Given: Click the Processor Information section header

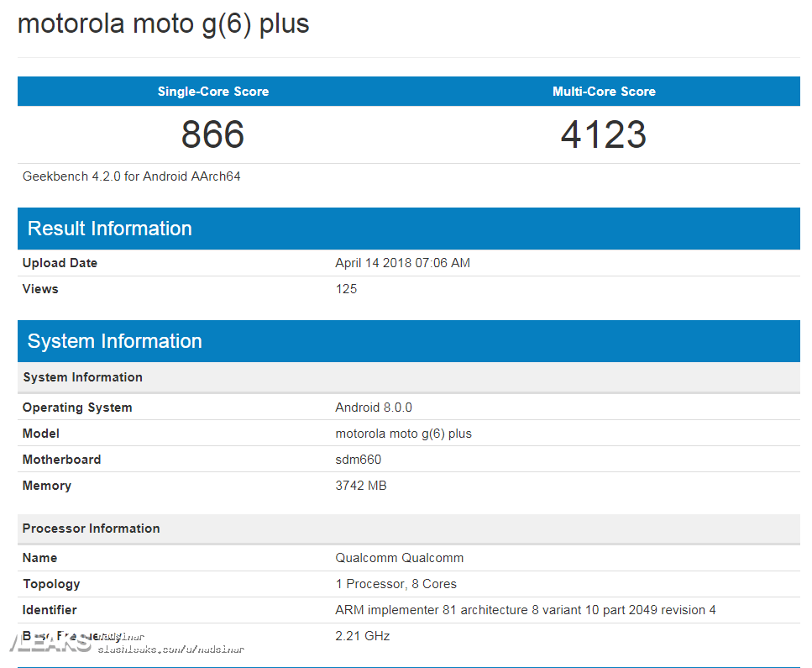Looking at the screenshot, I should click(x=91, y=529).
